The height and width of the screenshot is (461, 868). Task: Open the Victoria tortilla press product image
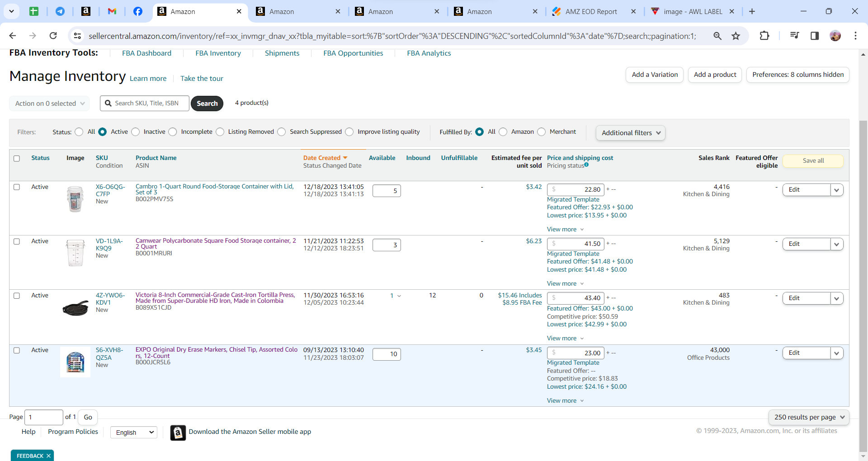(x=75, y=309)
